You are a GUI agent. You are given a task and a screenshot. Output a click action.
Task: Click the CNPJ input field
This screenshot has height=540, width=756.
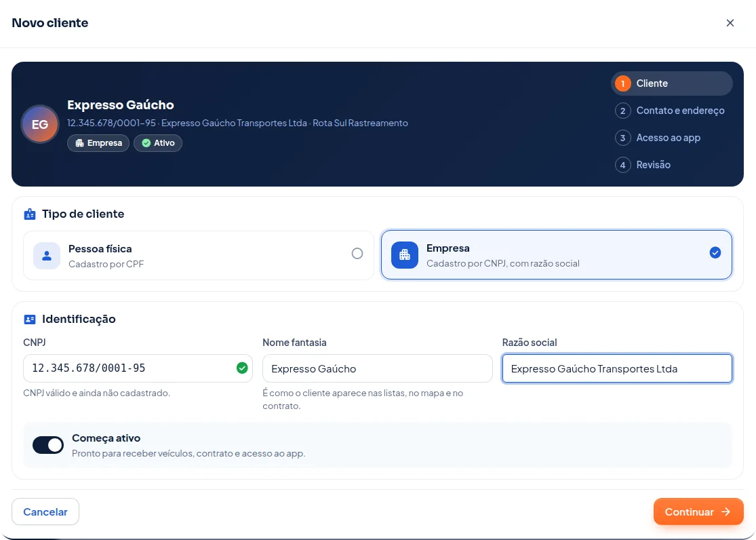pos(138,368)
